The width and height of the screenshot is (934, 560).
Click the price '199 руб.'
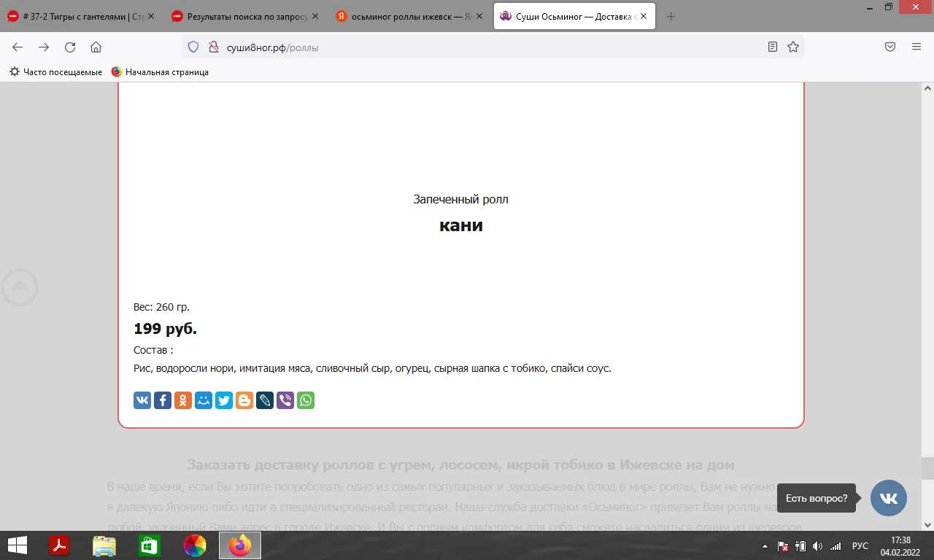click(x=166, y=329)
